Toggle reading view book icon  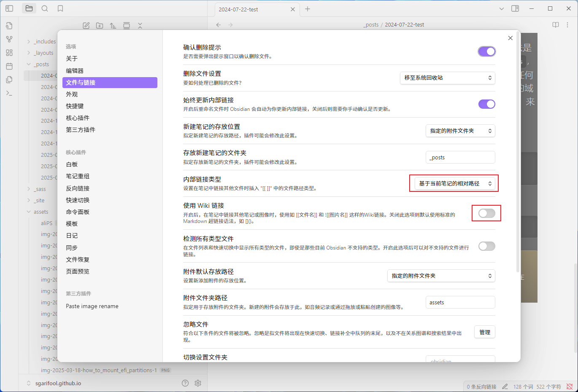click(x=556, y=25)
